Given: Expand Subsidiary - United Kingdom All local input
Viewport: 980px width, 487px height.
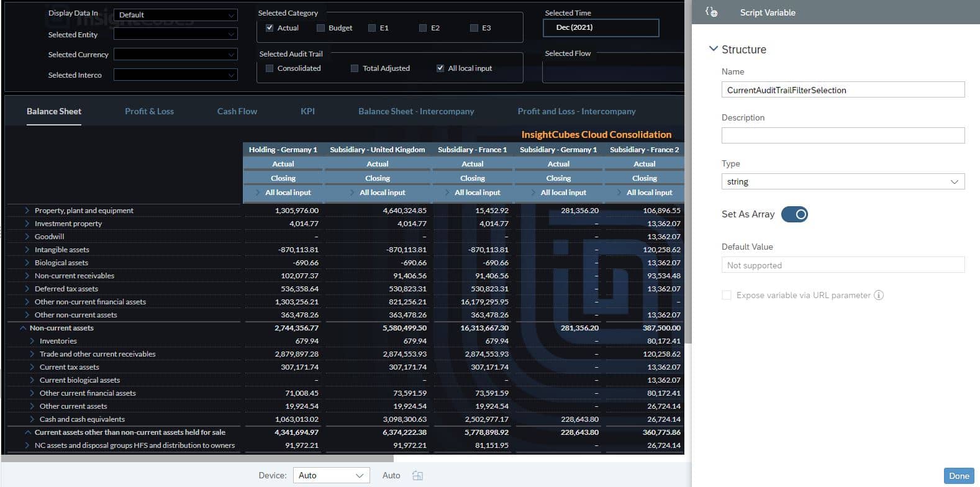Looking at the screenshot, I should [x=353, y=193].
